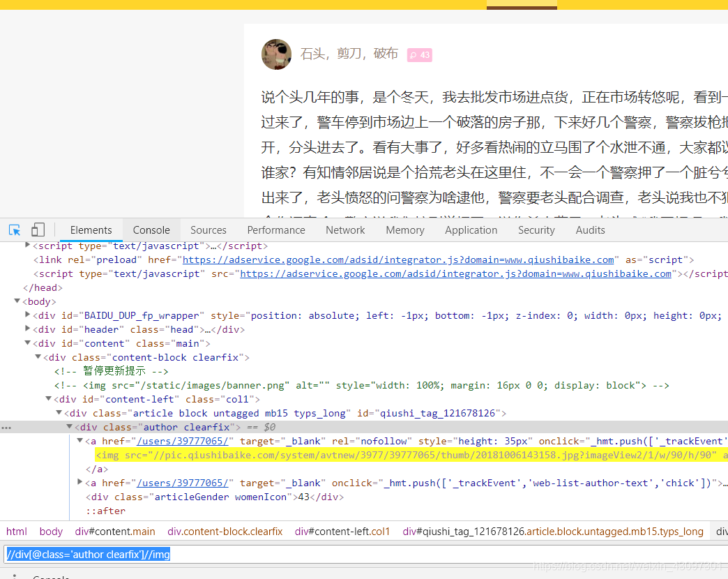
Task: Open the Security tab
Action: coord(536,230)
